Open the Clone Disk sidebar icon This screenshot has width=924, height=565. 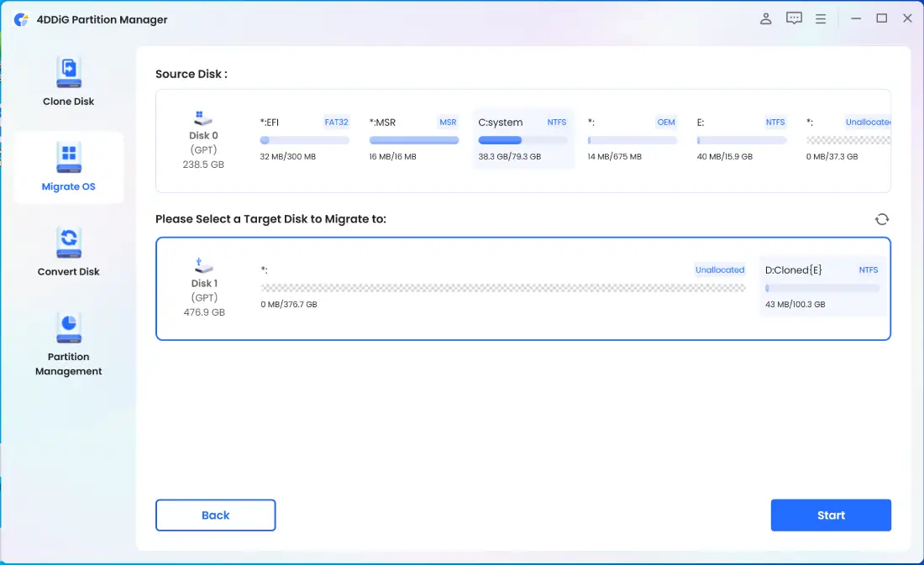[x=69, y=72]
